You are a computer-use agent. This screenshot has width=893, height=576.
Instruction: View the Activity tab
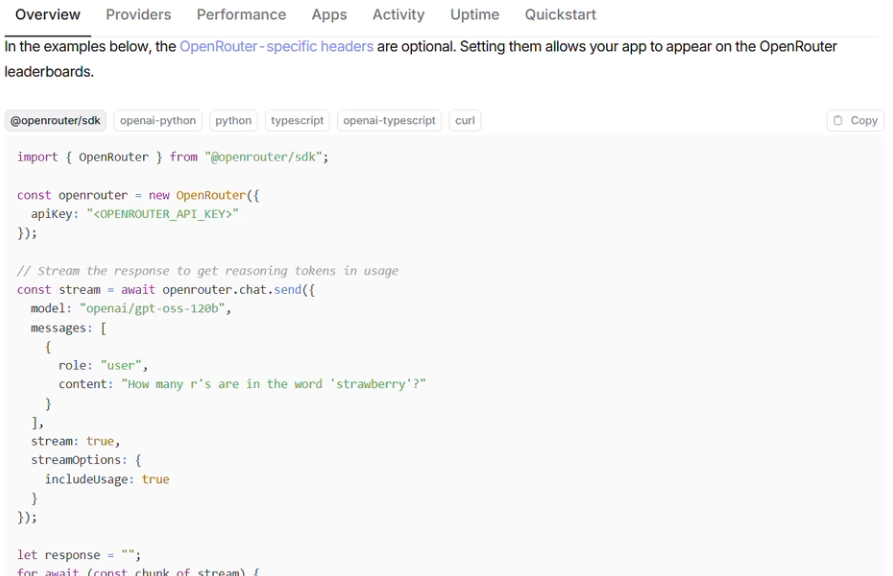pos(399,15)
